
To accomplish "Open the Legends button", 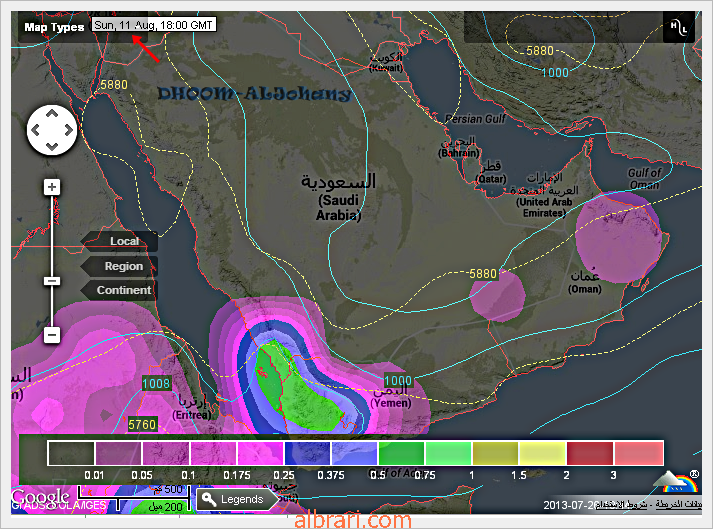I will (x=237, y=499).
